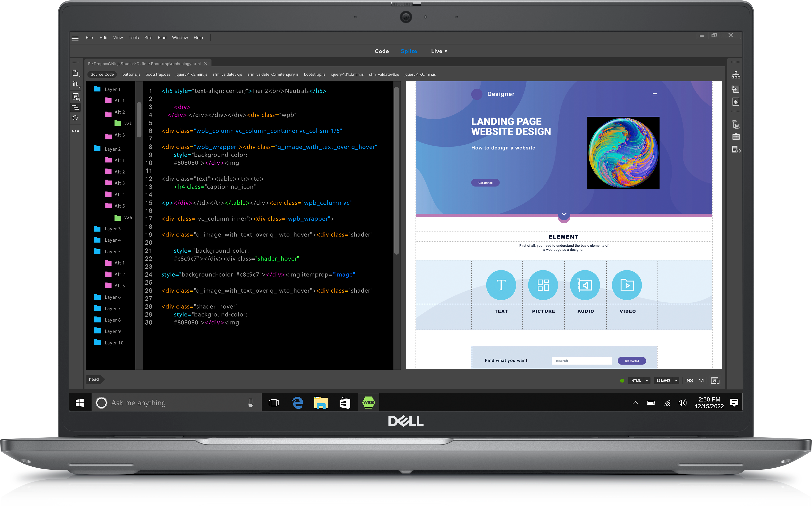Toggle the INS insert mode indicator

689,380
